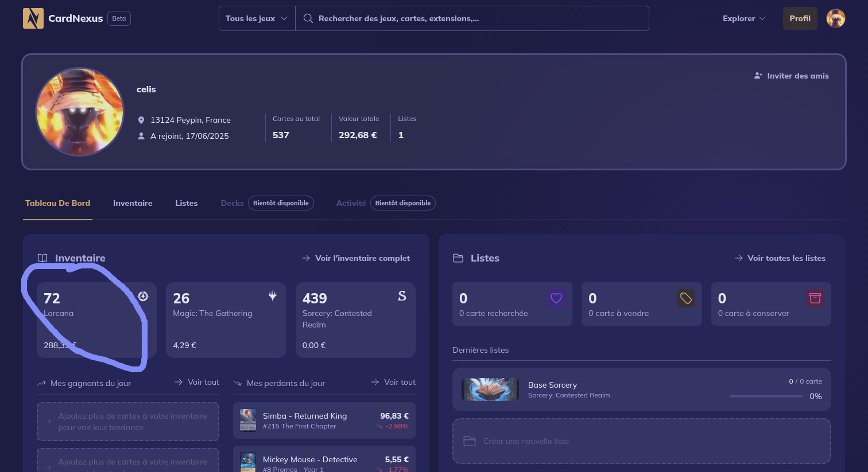
Task: Click the wishlist heart icon
Action: [556, 298]
